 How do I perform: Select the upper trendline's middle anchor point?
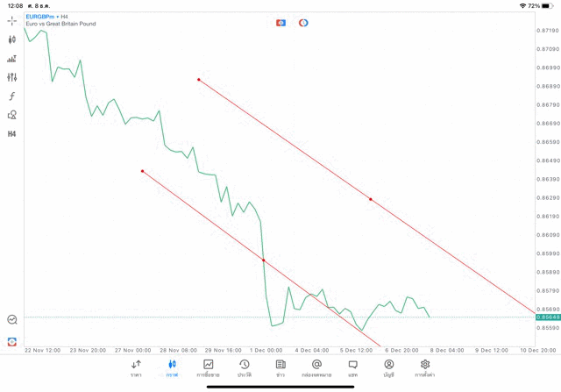[371, 199]
